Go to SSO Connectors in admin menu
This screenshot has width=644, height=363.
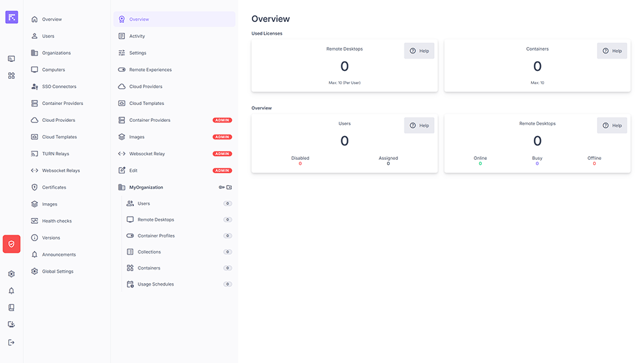point(59,86)
